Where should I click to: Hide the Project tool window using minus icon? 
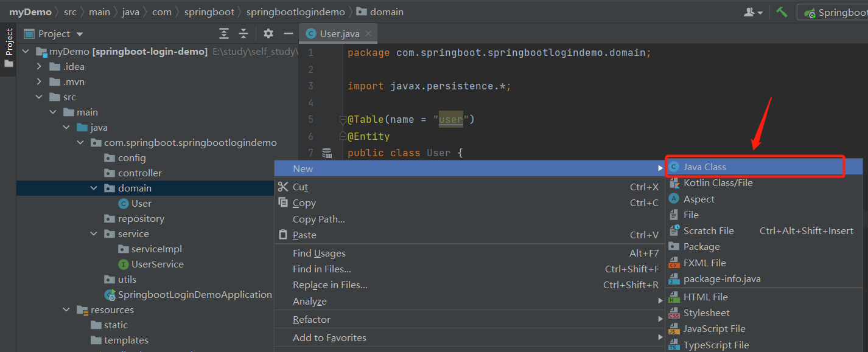289,33
